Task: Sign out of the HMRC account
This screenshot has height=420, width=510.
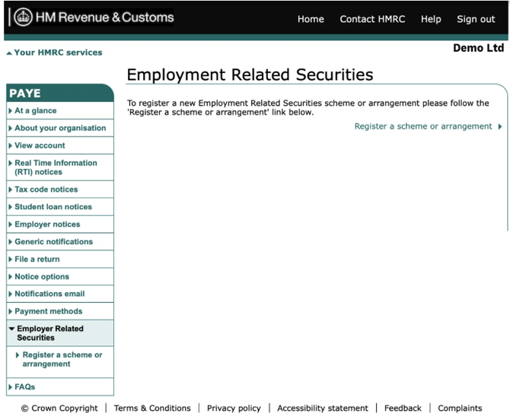Action: [x=476, y=19]
